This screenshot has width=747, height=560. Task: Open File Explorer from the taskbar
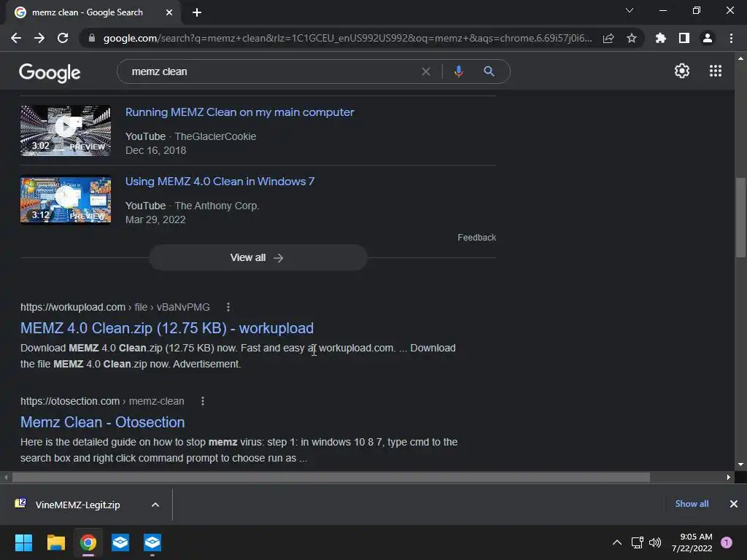coord(55,542)
